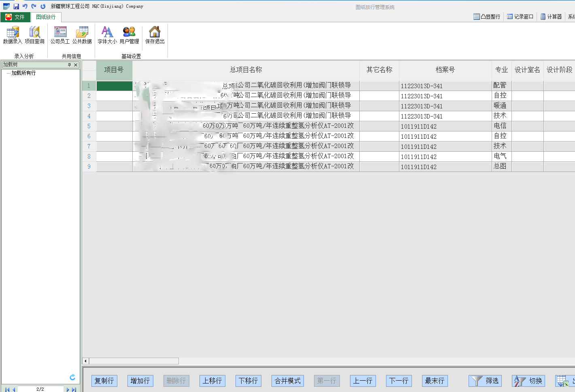The image size is (575, 392).
Task: Click the 专业 column header
Action: coord(501,70)
